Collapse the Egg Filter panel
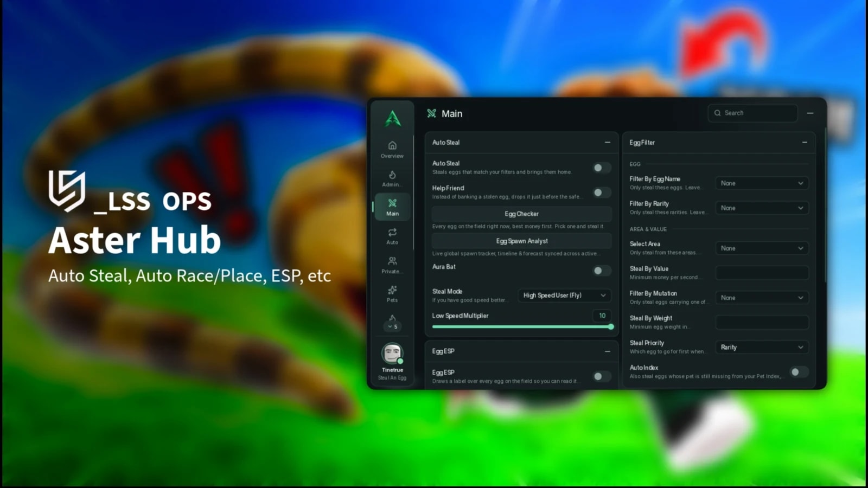Viewport: 868px width, 488px height. (805, 143)
